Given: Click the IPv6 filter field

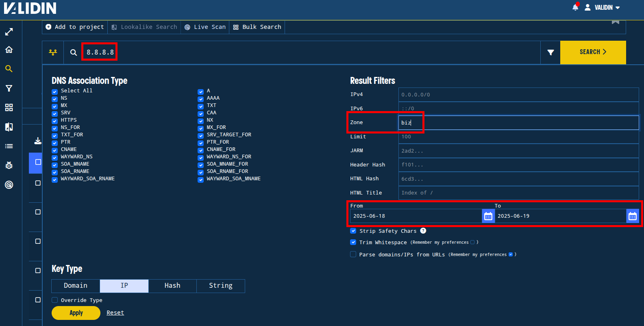Looking at the screenshot, I should click(x=518, y=109).
